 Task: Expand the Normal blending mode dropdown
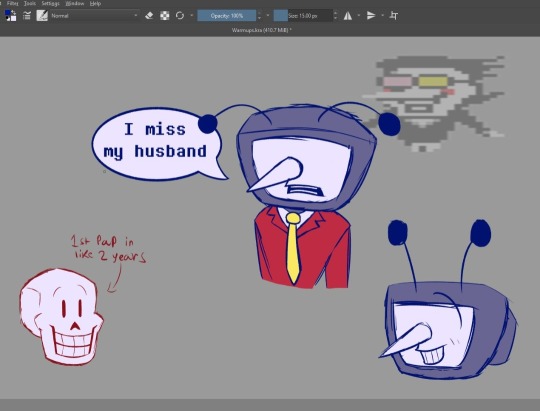point(95,16)
